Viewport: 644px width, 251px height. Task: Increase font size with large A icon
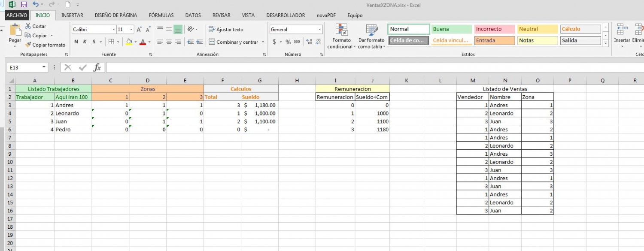pos(139,30)
